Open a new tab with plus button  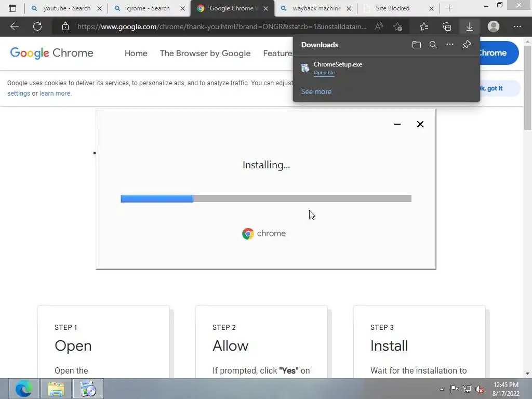coord(449,8)
